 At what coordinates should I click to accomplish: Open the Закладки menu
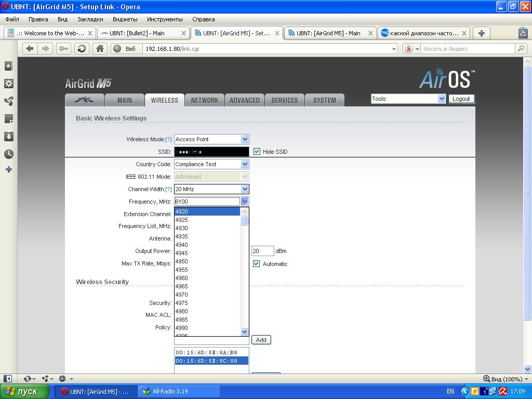tap(90, 19)
